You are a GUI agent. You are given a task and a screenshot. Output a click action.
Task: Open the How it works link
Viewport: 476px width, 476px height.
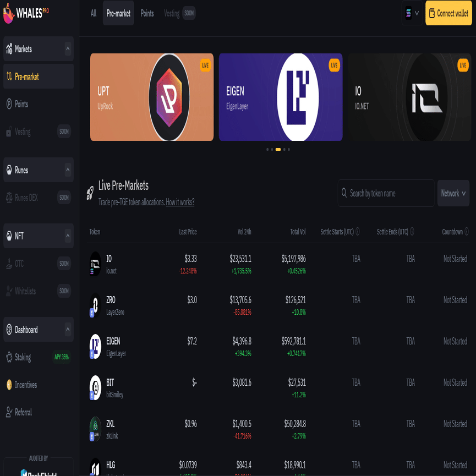tap(180, 202)
